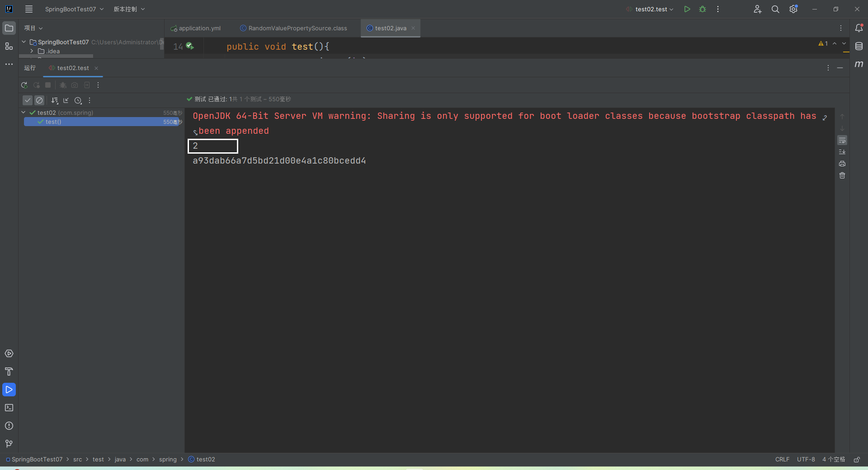Click test02 breadcrumb in navigation bar

(x=202, y=459)
